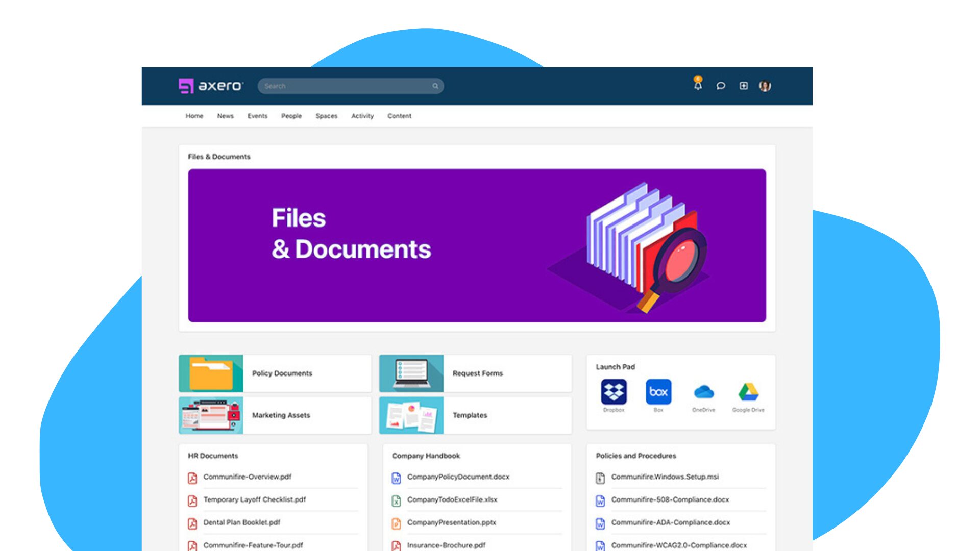
Task: Open Communifire-508-Compliance.docx
Action: click(671, 500)
